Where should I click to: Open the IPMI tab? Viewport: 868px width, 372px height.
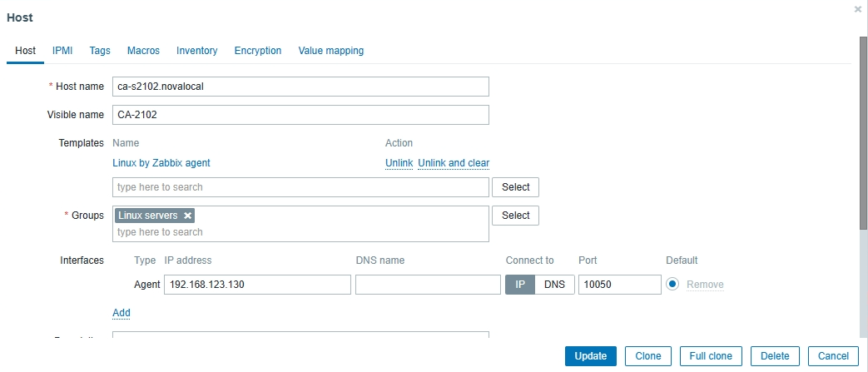pos(62,51)
